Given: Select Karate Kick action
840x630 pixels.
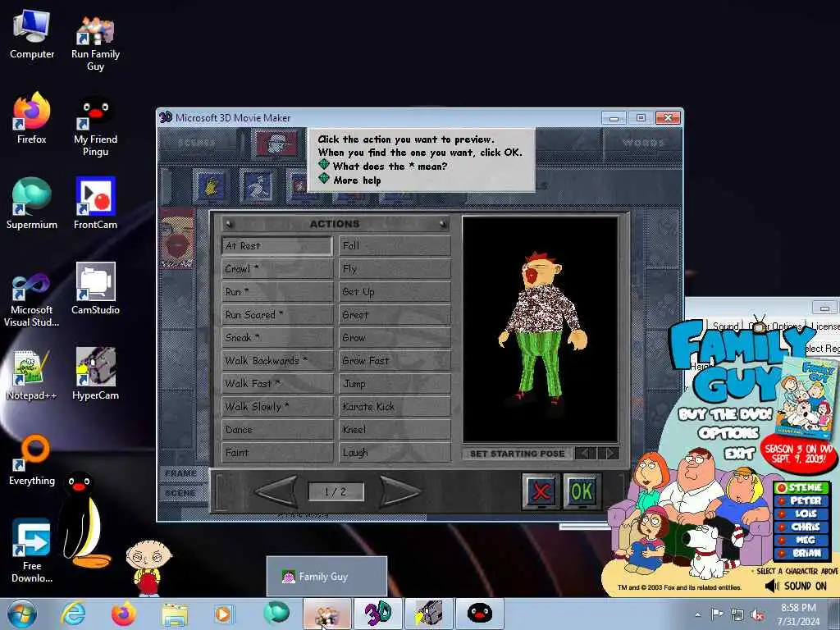Looking at the screenshot, I should (x=395, y=407).
